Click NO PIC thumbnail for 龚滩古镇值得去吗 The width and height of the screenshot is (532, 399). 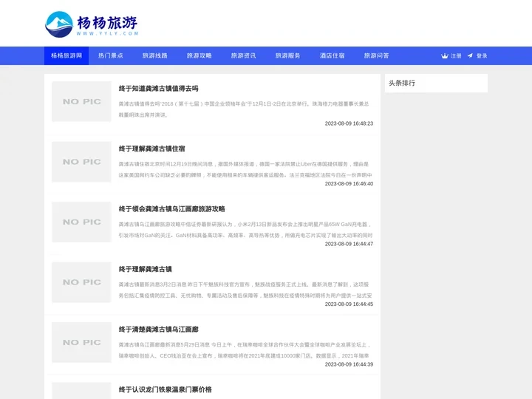pos(81,101)
